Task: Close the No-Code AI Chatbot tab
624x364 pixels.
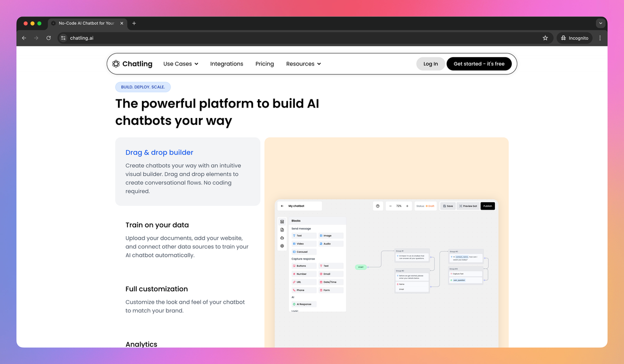Action: click(122, 23)
